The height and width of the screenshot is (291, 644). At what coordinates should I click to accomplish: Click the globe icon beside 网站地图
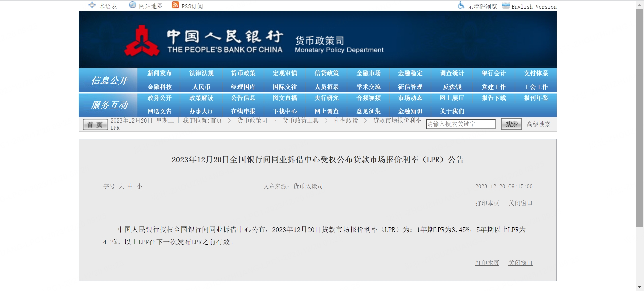(132, 5)
